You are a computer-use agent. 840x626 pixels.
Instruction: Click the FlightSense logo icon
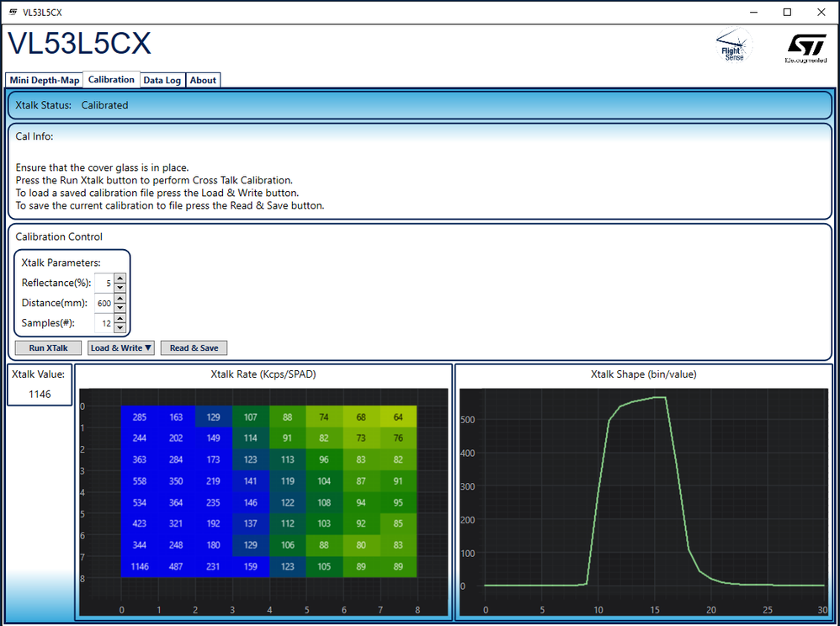tap(734, 45)
